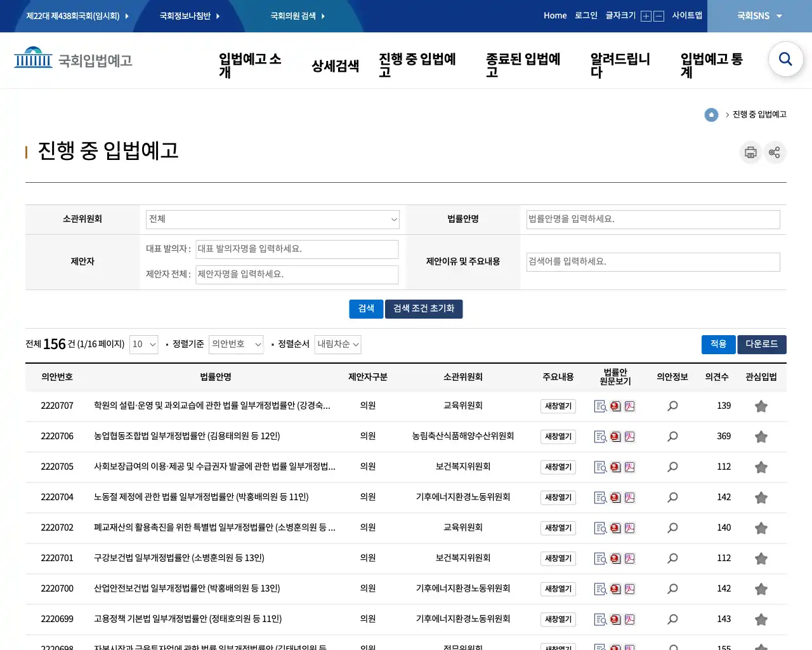Click 검색 조건 초기화 reset button
Screen dimensions: 812x650
click(424, 309)
